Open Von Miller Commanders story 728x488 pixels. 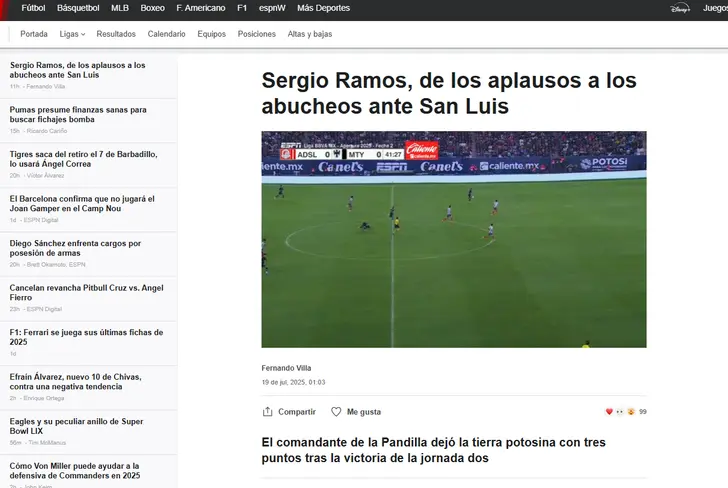click(x=75, y=471)
